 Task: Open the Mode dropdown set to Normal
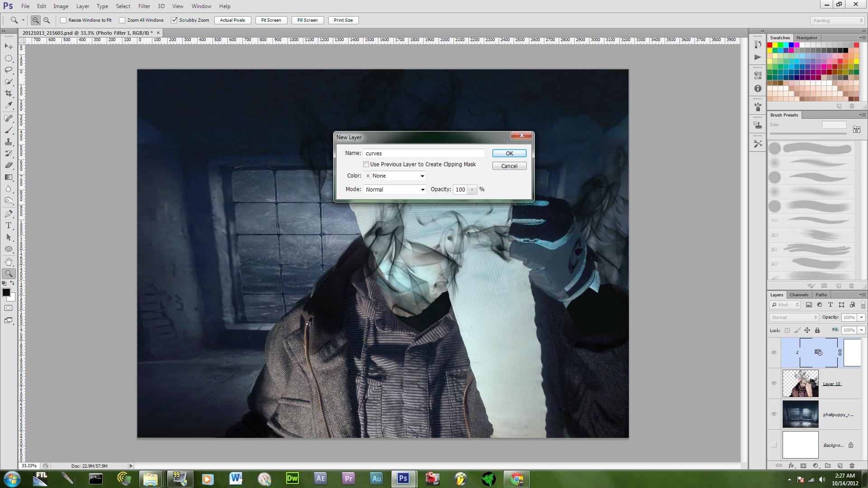coord(395,189)
